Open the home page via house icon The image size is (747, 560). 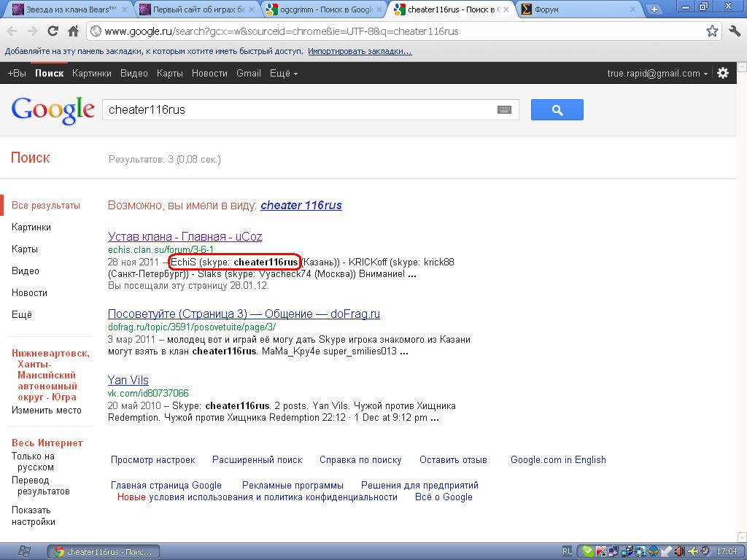pyautogui.click(x=74, y=31)
